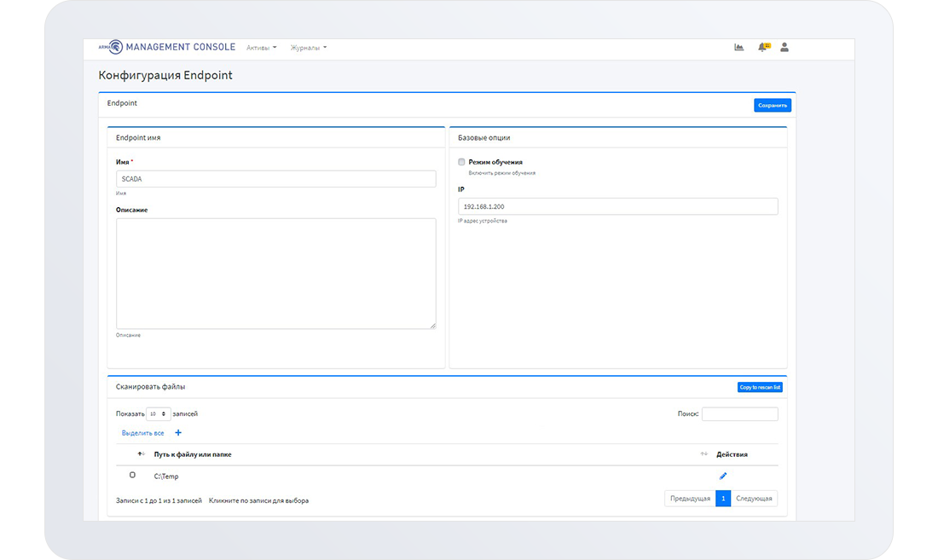
Task: Click the ARMA Management Console logo
Action: pyautogui.click(x=167, y=47)
